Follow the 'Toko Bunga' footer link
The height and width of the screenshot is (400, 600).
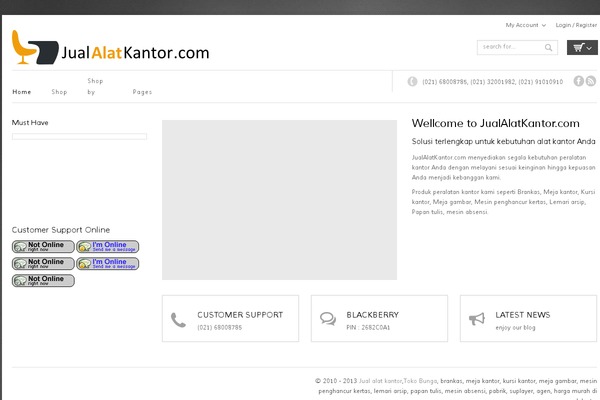coord(421,381)
